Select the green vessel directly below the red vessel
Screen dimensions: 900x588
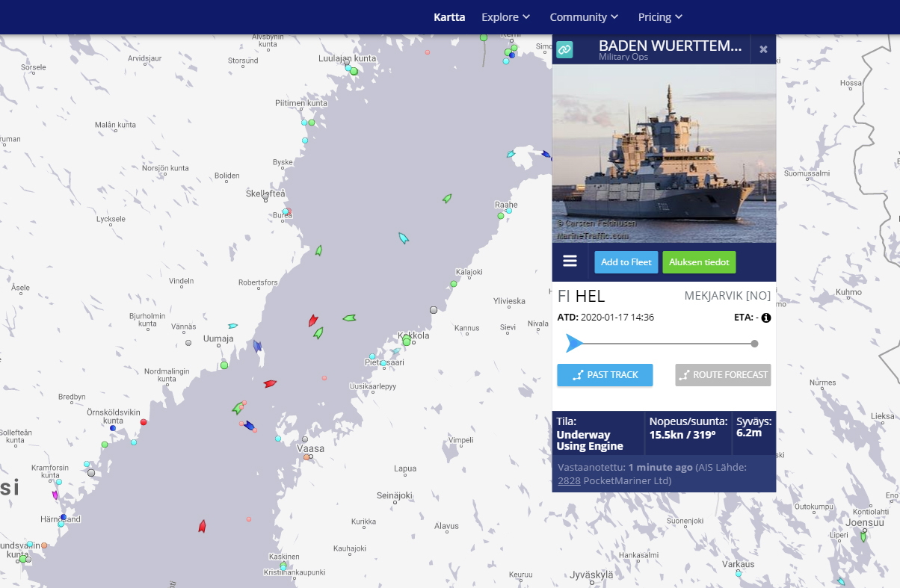(318, 332)
